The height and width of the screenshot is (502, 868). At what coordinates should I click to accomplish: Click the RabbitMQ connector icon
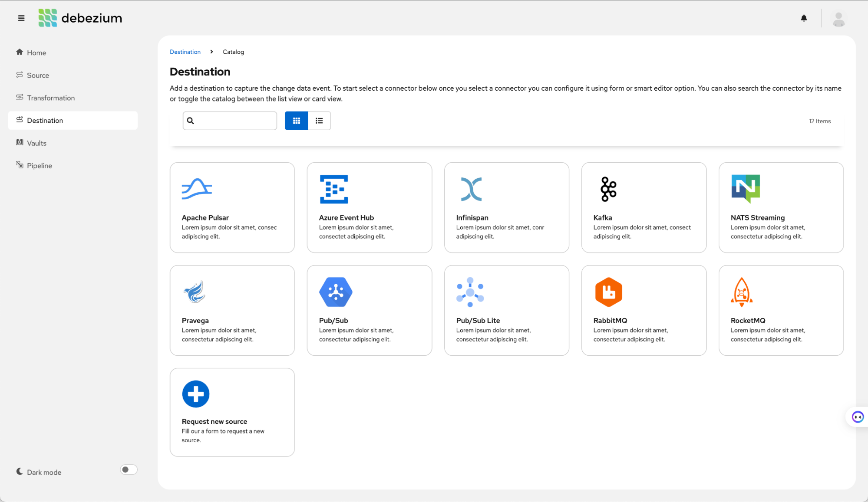(x=608, y=292)
